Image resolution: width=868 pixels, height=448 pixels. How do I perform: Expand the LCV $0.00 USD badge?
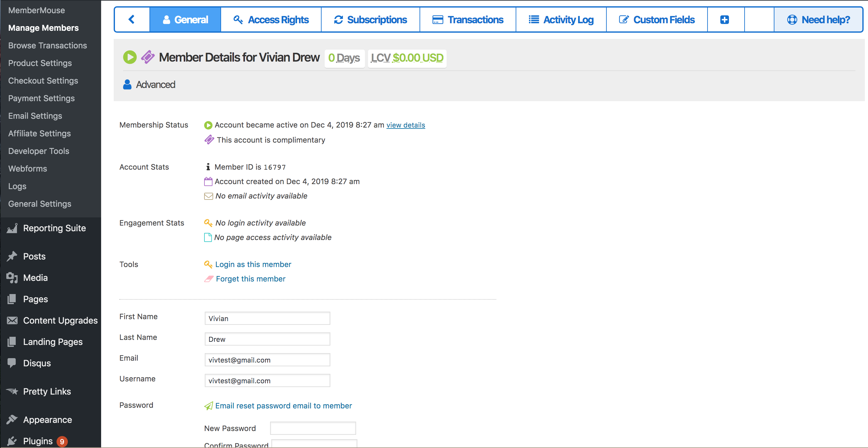tap(407, 58)
